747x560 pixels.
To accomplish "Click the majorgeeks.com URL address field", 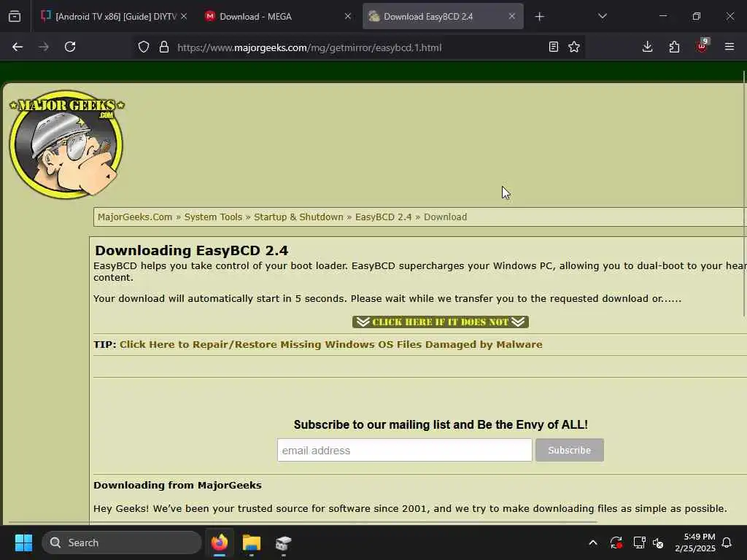I will (309, 47).
